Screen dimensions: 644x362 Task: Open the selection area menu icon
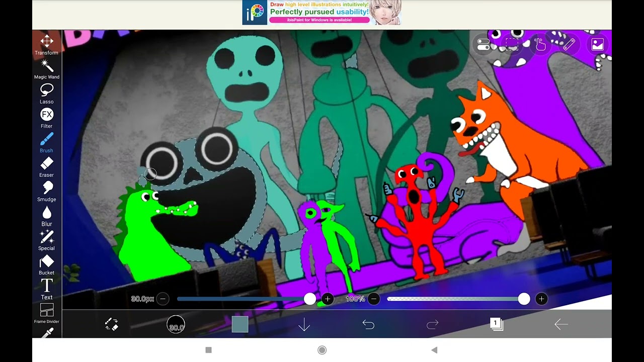[512, 44]
